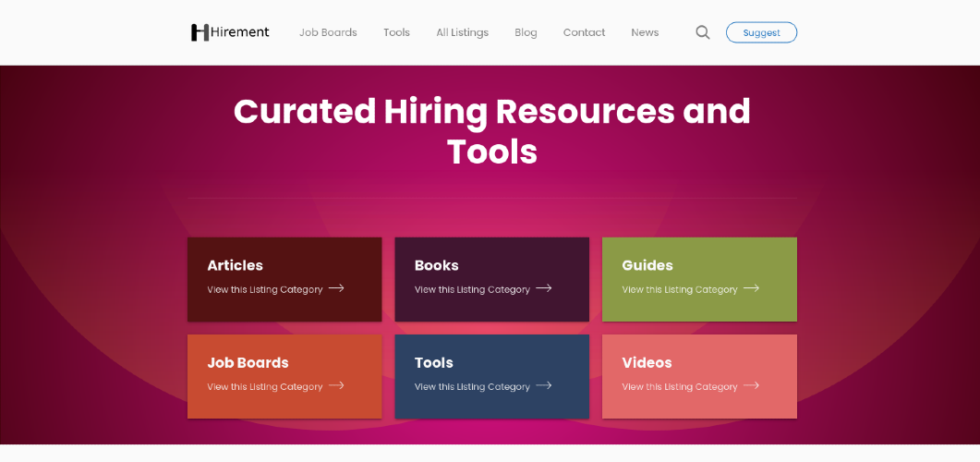Click 'View this Listing Category' under Videos

(x=680, y=387)
